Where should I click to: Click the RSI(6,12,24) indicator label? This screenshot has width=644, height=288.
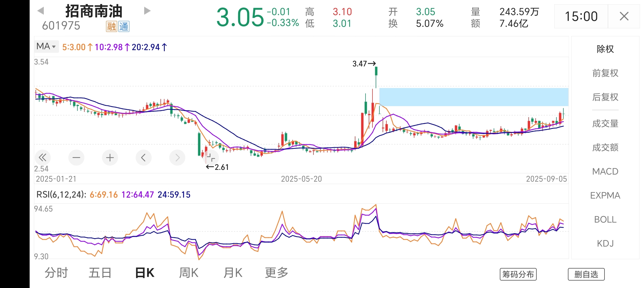tap(61, 195)
